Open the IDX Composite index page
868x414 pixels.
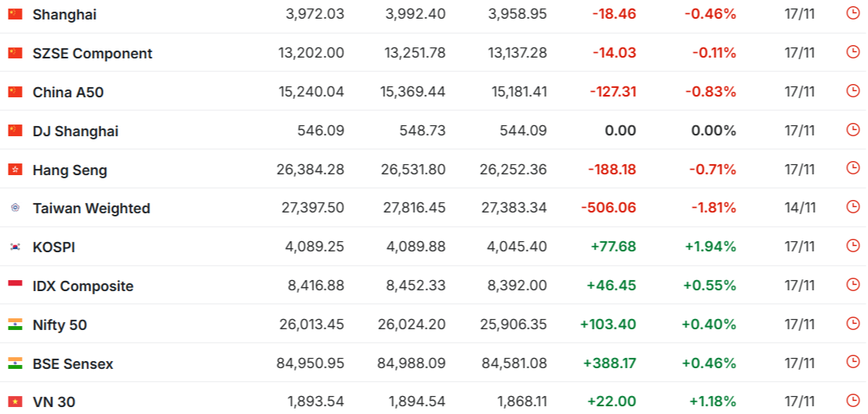pyautogui.click(x=83, y=286)
